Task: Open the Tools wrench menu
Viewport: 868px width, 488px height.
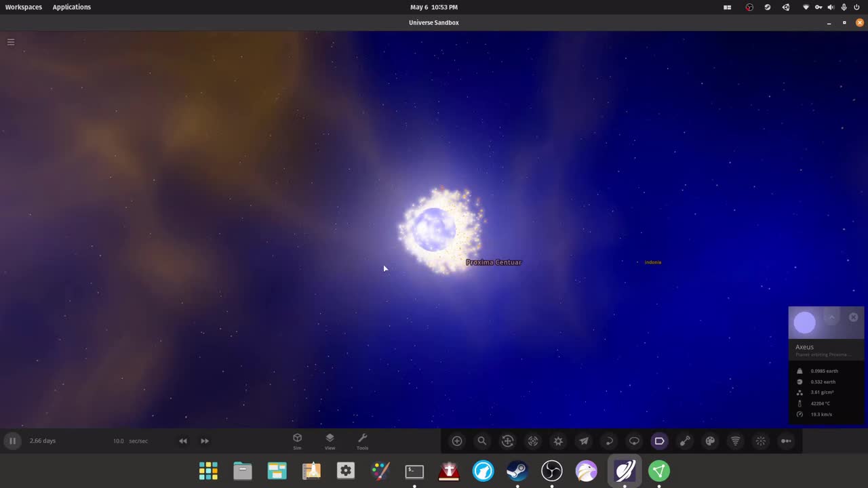Action: pyautogui.click(x=362, y=441)
